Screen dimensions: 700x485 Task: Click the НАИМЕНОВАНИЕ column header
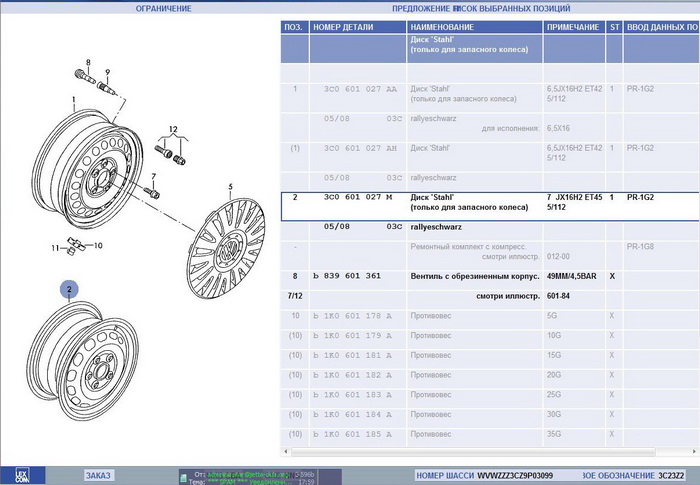pyautogui.click(x=475, y=27)
